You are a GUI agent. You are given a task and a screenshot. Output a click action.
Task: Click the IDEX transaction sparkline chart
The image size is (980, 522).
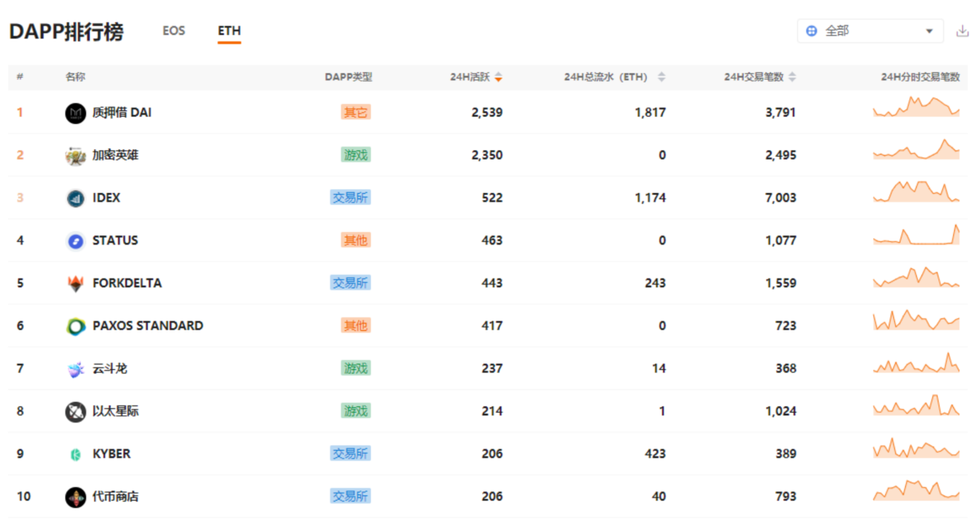pyautogui.click(x=916, y=192)
